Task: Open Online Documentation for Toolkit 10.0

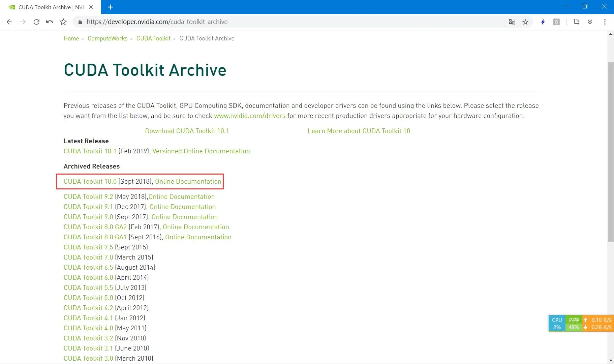Action: (x=188, y=181)
